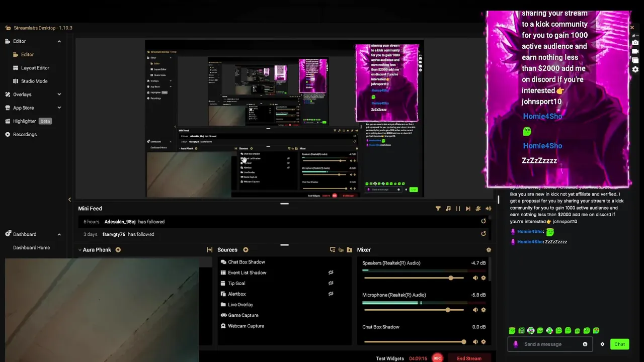Toggle the crossed-out mute alerts icon in Mini Feed

[478, 208]
